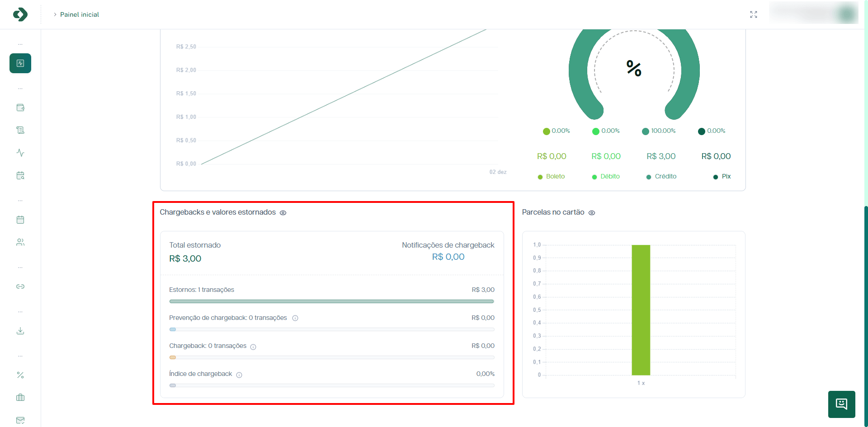Toggle visibility of Chargebacks e valores estornados

tap(283, 212)
